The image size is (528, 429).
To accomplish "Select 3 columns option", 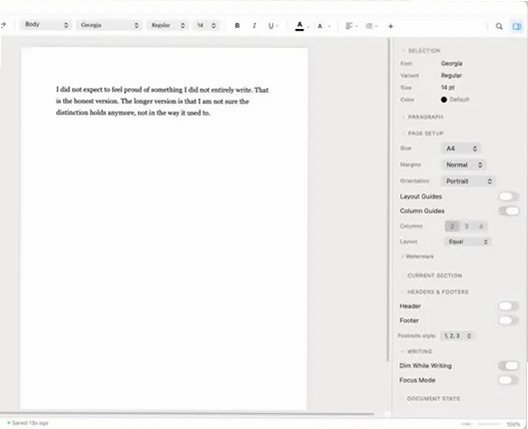I will 466,226.
